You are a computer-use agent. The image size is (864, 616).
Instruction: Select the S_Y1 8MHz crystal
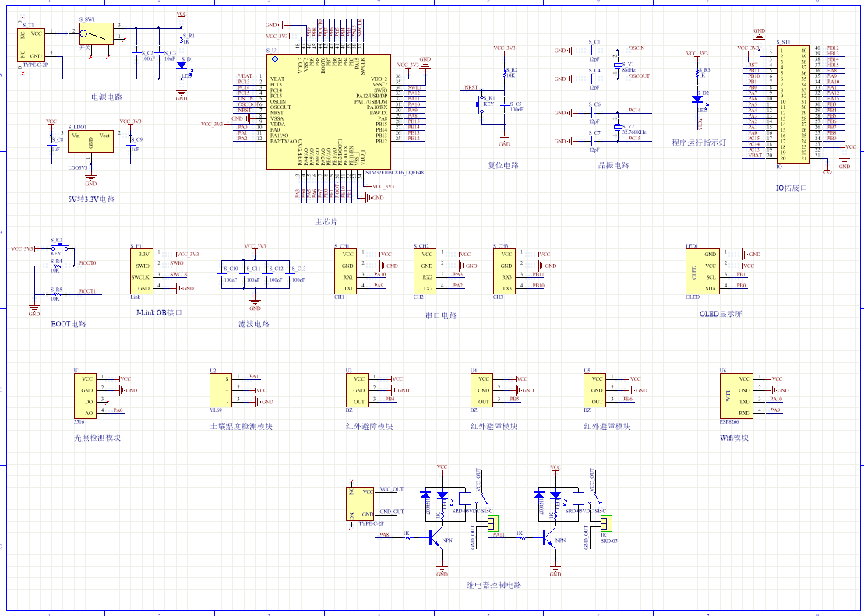[619, 65]
